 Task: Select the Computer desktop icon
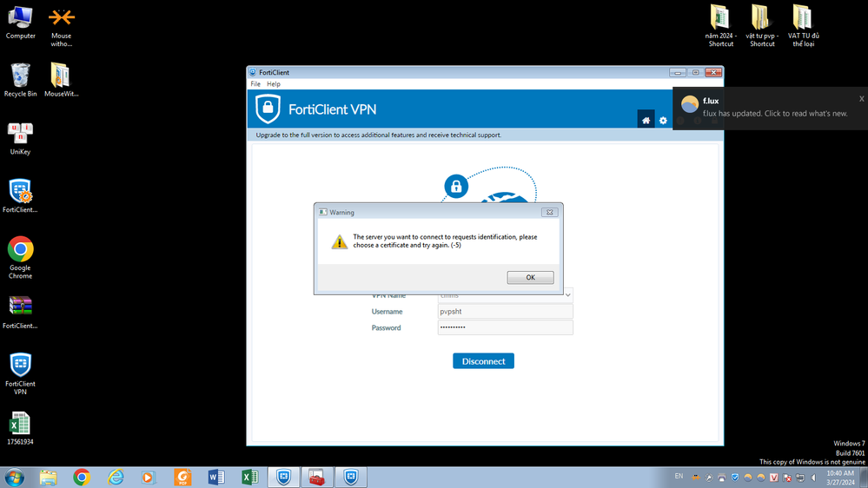[x=21, y=23]
